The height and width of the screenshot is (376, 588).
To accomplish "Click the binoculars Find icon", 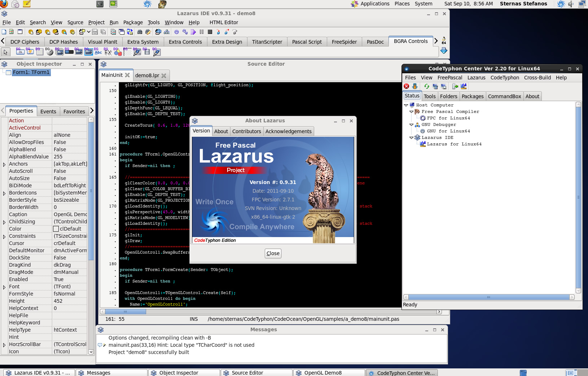I will pos(140,32).
